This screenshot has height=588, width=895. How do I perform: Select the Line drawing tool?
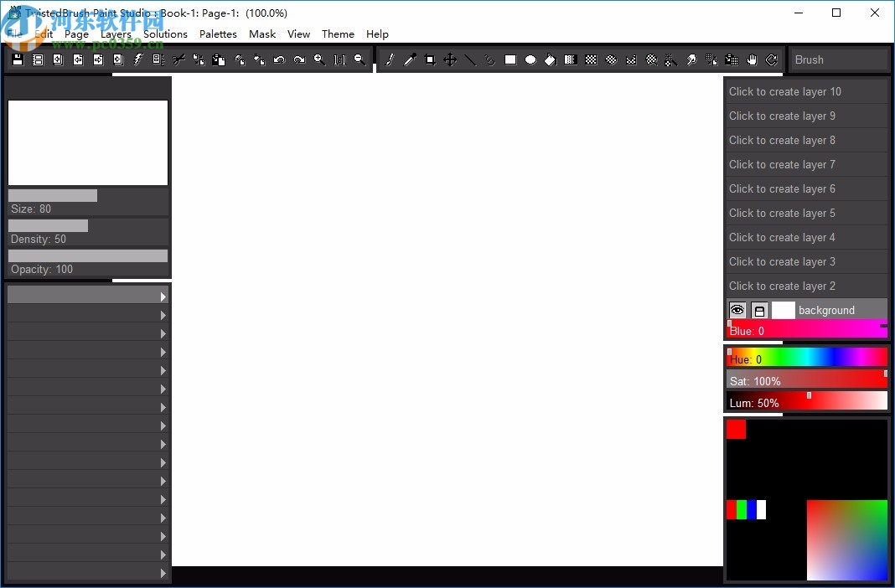(x=469, y=59)
